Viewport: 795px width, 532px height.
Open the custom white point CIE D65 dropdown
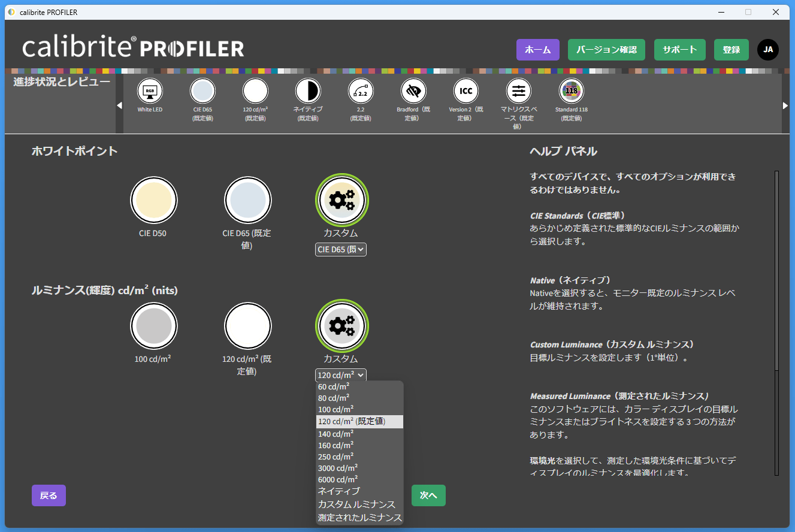(x=341, y=249)
